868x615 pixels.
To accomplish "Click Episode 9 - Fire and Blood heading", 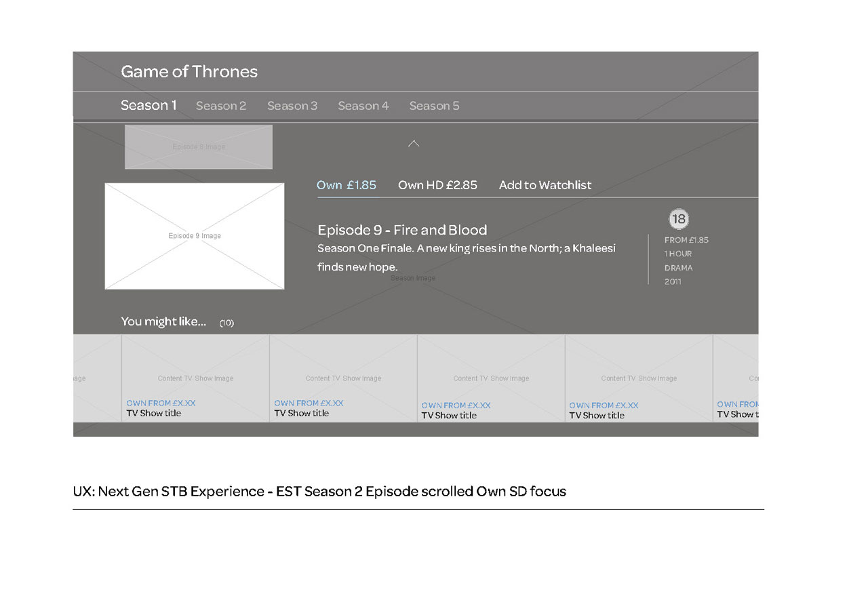I will click(402, 230).
